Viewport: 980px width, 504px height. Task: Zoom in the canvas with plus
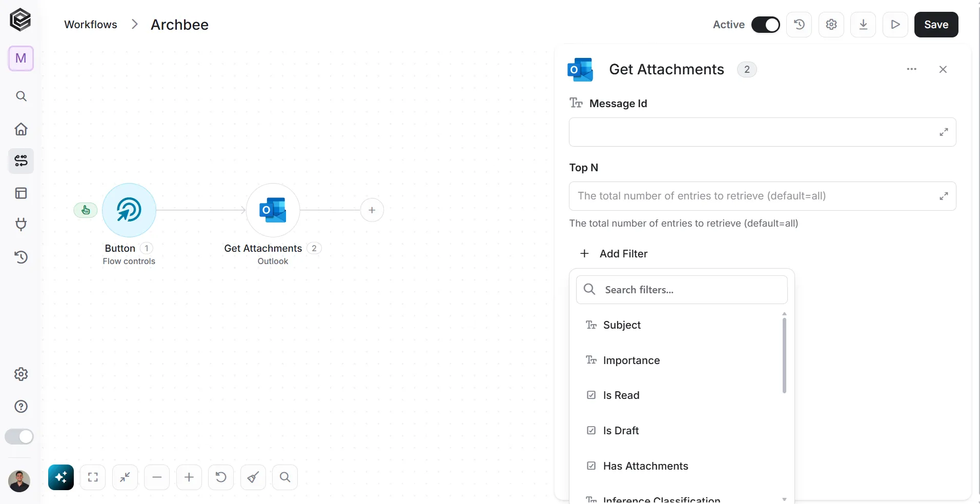tap(189, 477)
